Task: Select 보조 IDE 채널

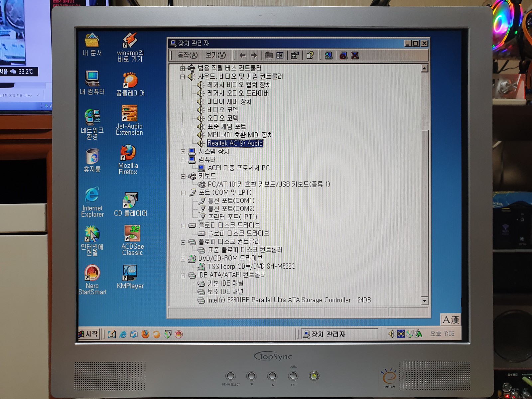Action: click(x=225, y=292)
